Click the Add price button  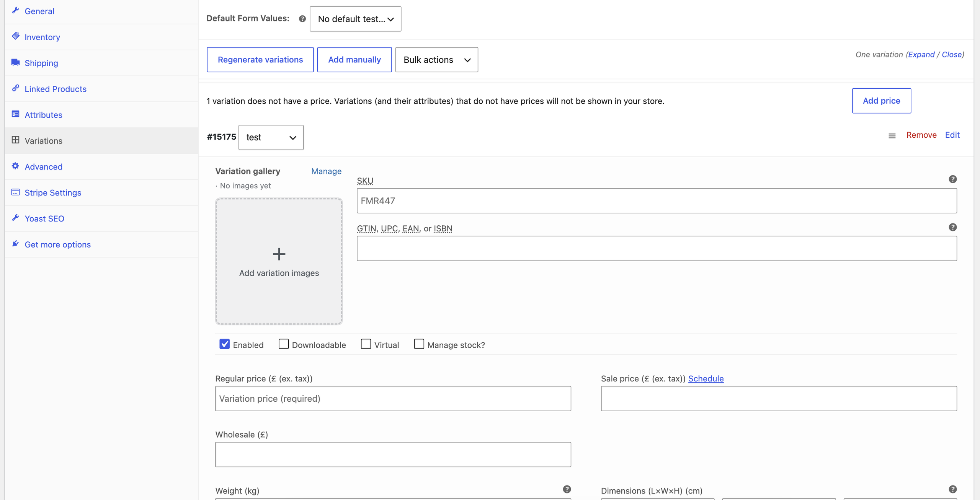(882, 101)
